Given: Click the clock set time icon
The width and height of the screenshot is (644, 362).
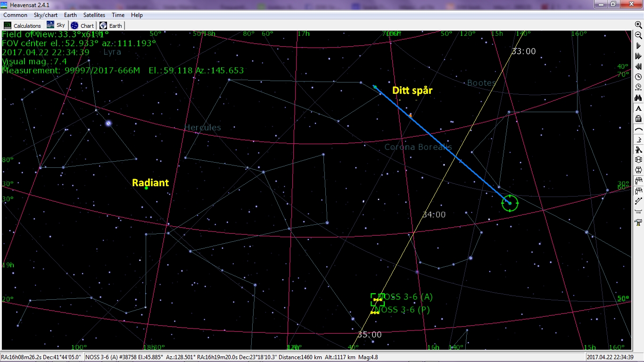Looking at the screenshot, I should [639, 77].
